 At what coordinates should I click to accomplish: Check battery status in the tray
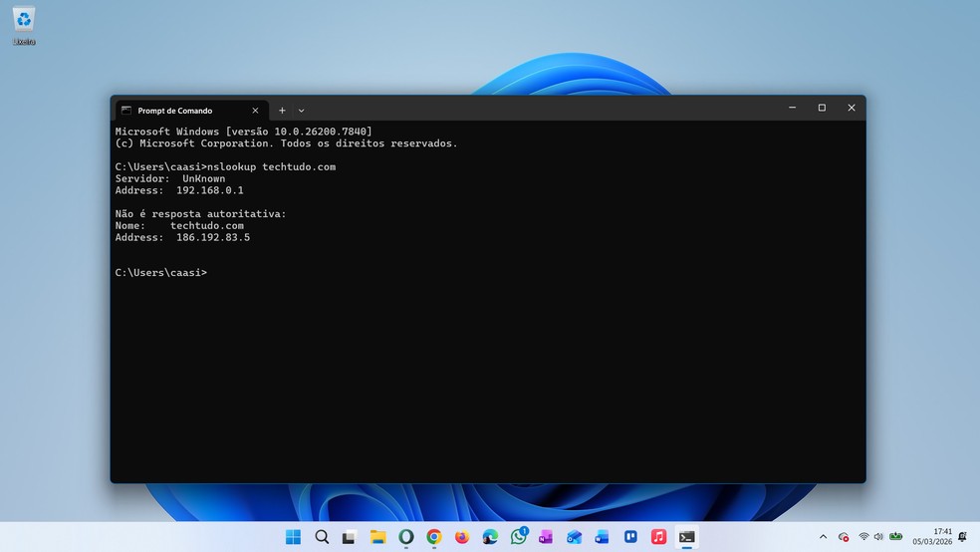pos(896,536)
